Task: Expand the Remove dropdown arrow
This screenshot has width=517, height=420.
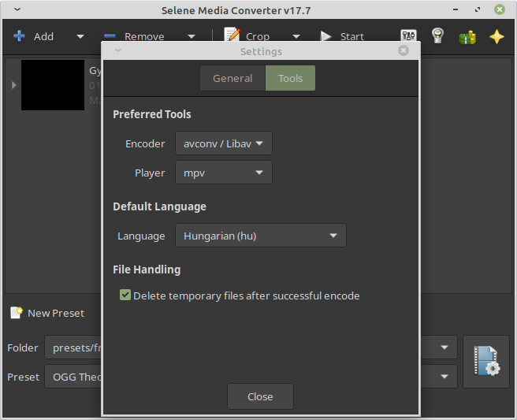Action: click(192, 36)
